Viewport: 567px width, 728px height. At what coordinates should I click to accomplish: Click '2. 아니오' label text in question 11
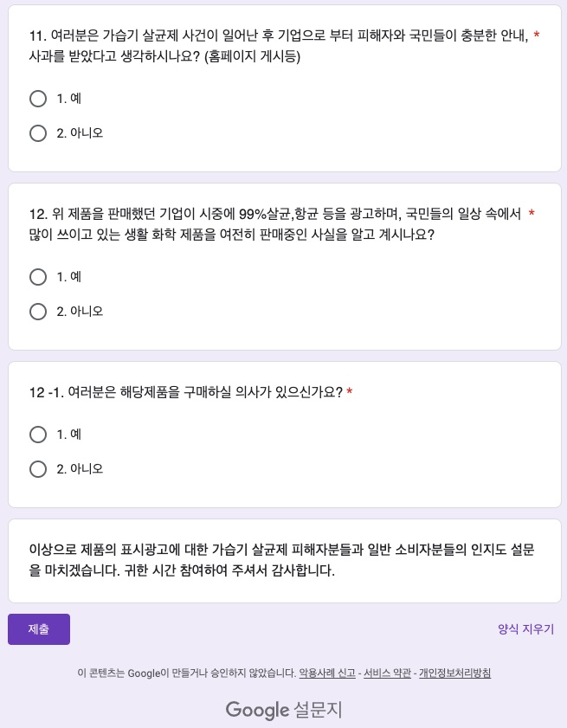[x=80, y=133]
